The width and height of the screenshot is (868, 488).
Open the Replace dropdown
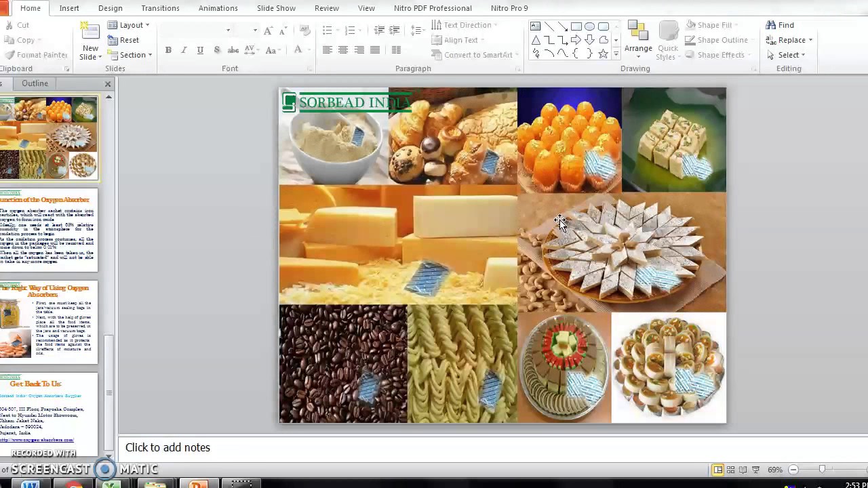[x=789, y=40]
